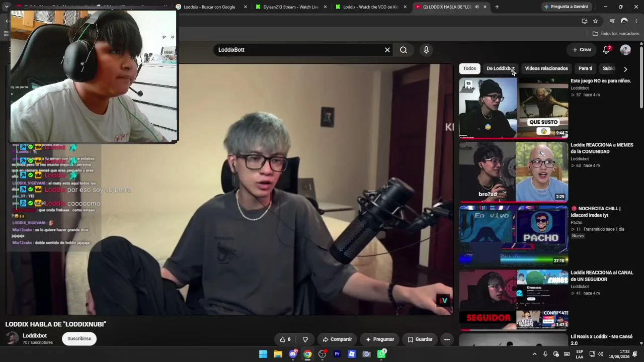Open File Explorer from the taskbar

[x=278, y=354]
